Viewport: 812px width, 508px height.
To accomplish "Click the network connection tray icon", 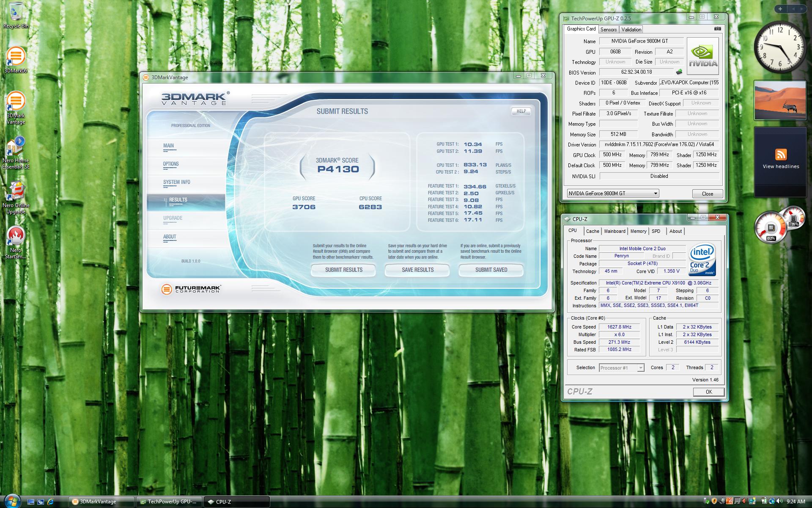I will [772, 502].
